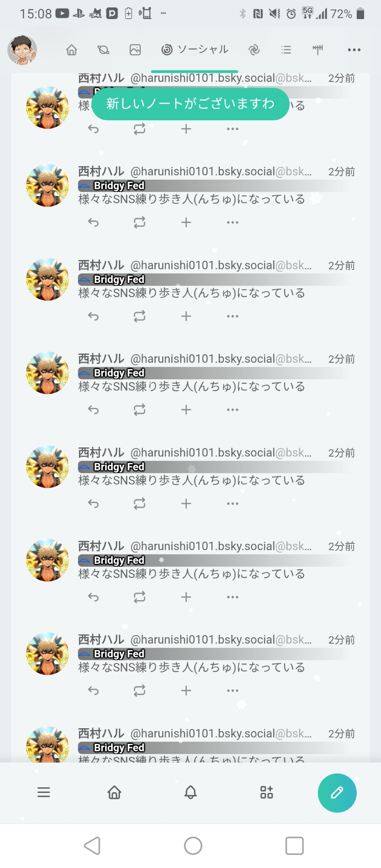381x868 pixels.
Task: Open the media image timeline tab
Action: click(x=135, y=50)
